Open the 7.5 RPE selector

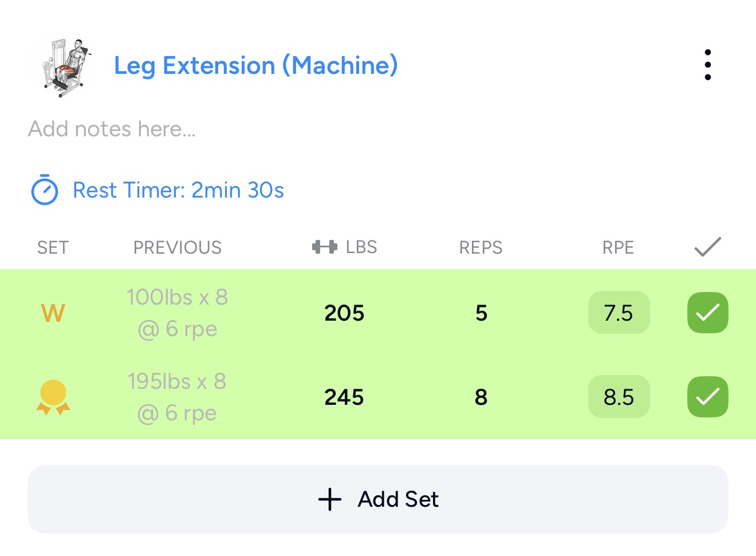619,313
